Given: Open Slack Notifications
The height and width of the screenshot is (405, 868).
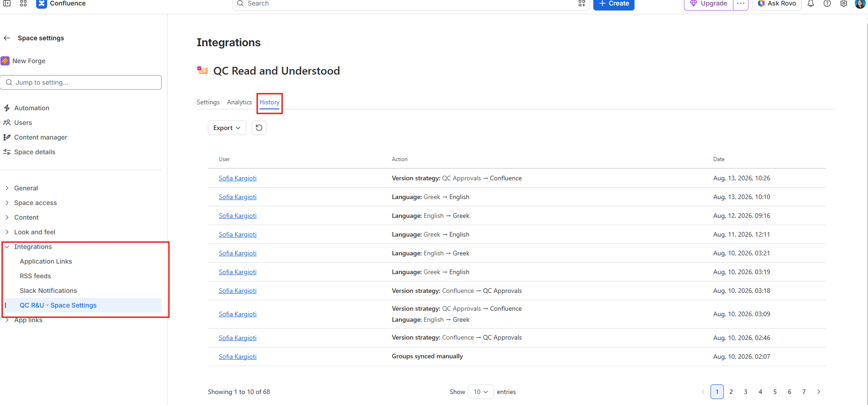Looking at the screenshot, I should pyautogui.click(x=48, y=291).
